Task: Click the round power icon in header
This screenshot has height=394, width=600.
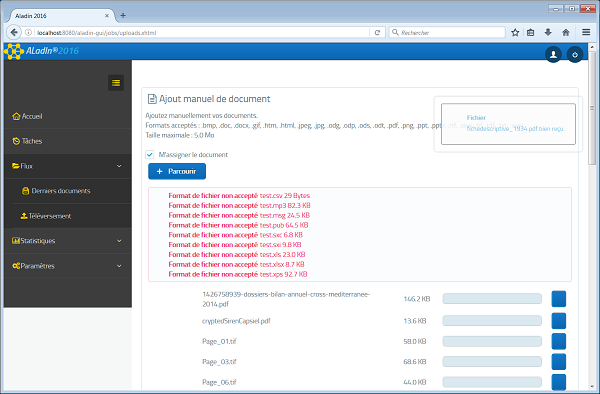Action: [574, 55]
